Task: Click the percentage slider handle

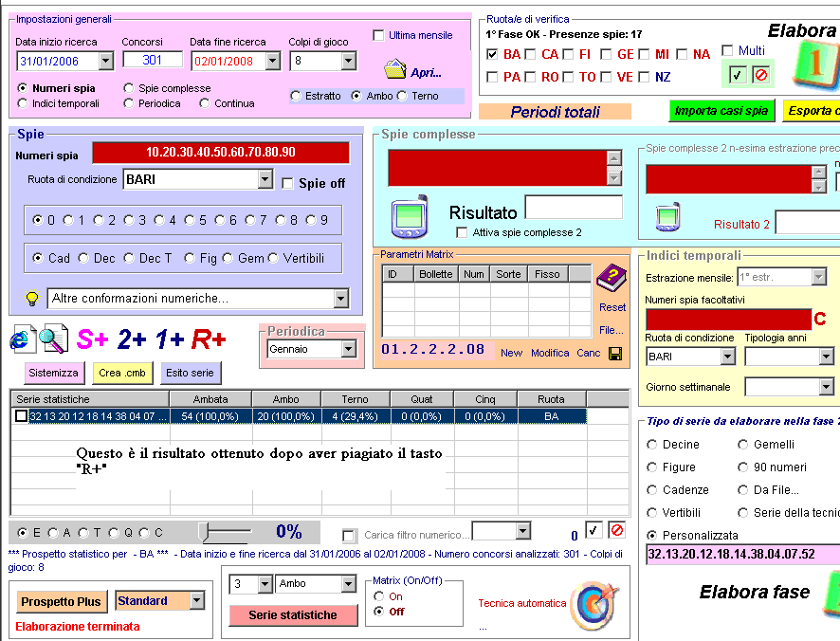Action: [204, 532]
